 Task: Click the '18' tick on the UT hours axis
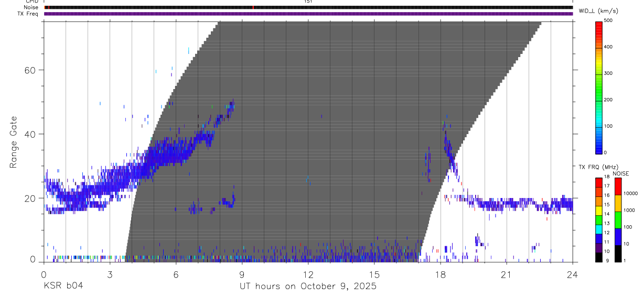click(x=441, y=274)
